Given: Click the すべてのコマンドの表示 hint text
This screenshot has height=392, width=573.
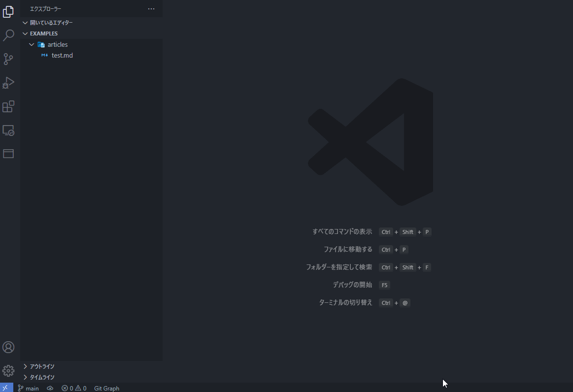Looking at the screenshot, I should [x=342, y=231].
